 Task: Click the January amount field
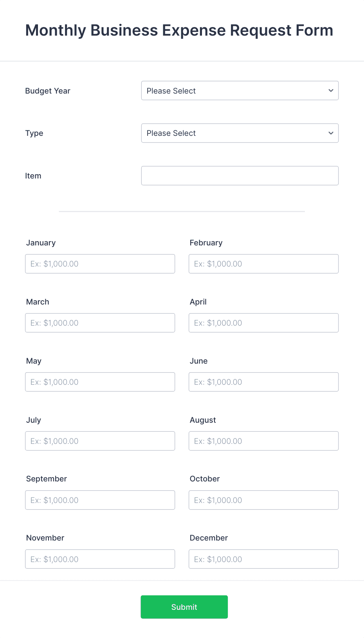coord(100,263)
